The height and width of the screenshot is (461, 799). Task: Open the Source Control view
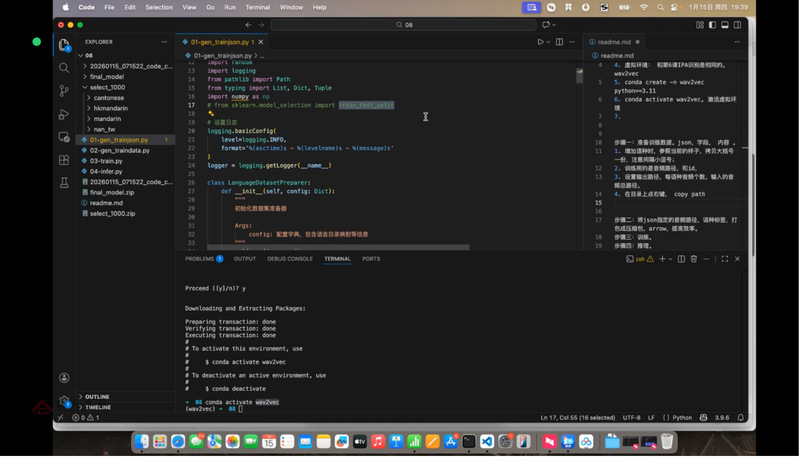coord(64,91)
